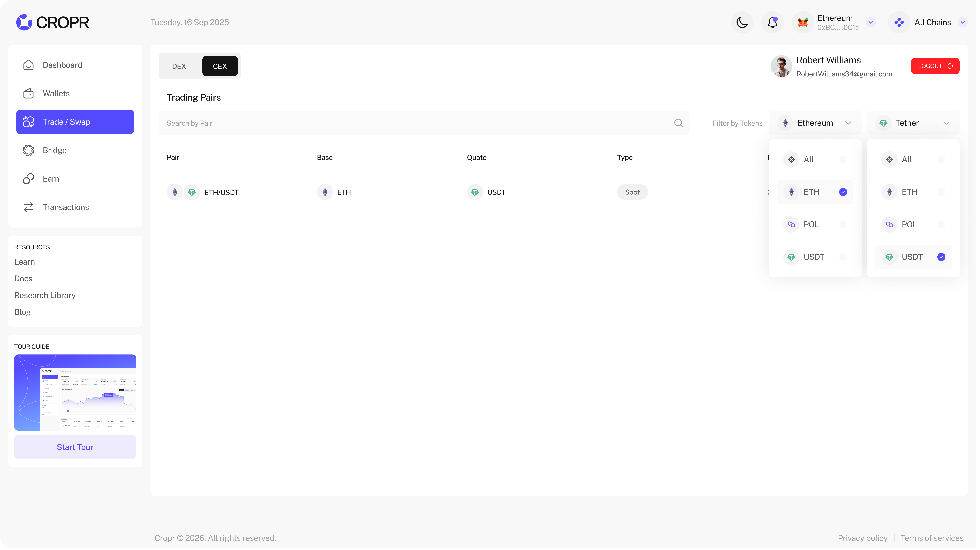
Task: Open Dashboard from the sidebar
Action: (x=75, y=65)
